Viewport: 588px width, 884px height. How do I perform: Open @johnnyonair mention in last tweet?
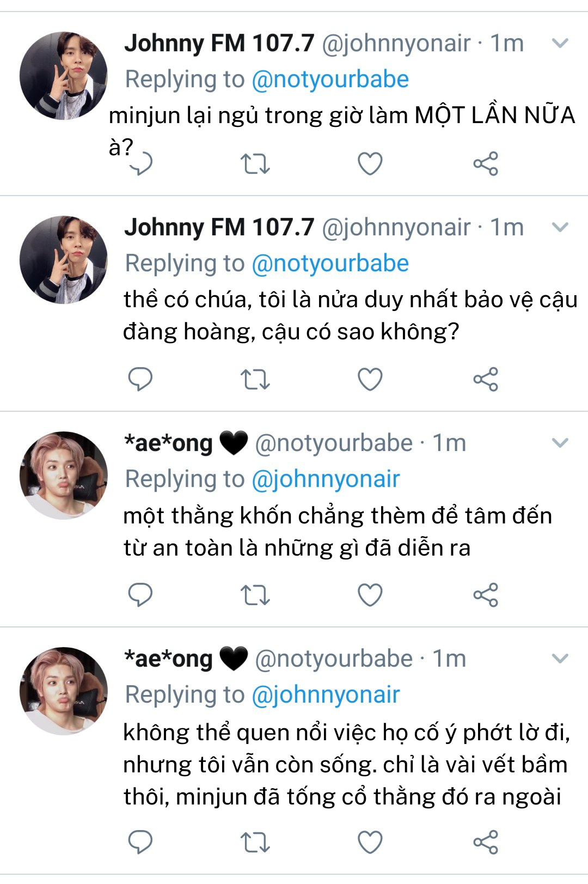(x=326, y=695)
